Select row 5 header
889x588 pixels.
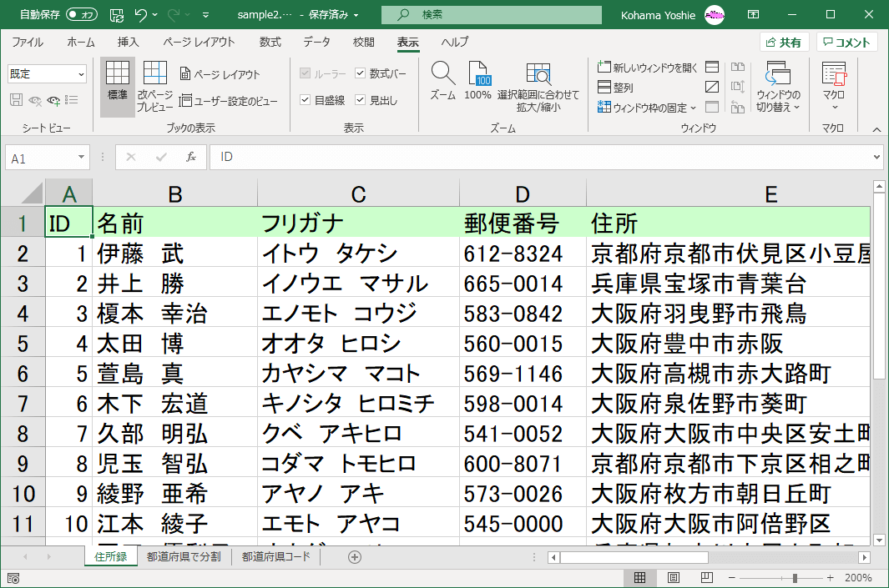point(23,344)
